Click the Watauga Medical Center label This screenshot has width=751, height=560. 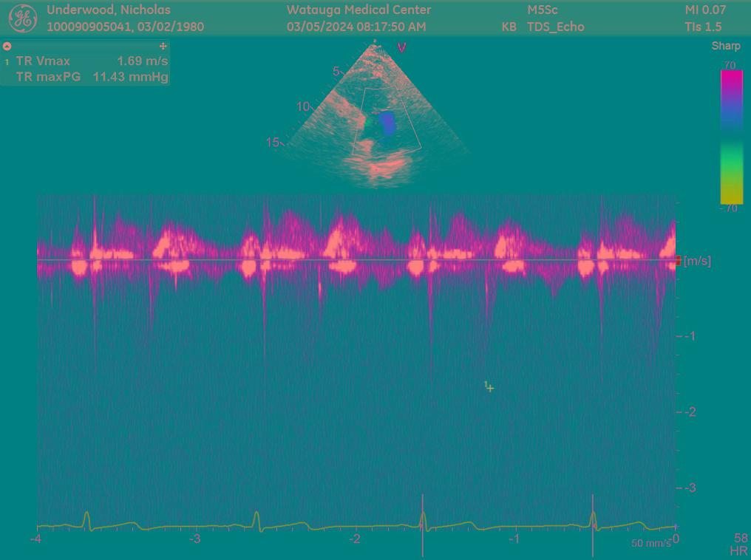(x=358, y=10)
